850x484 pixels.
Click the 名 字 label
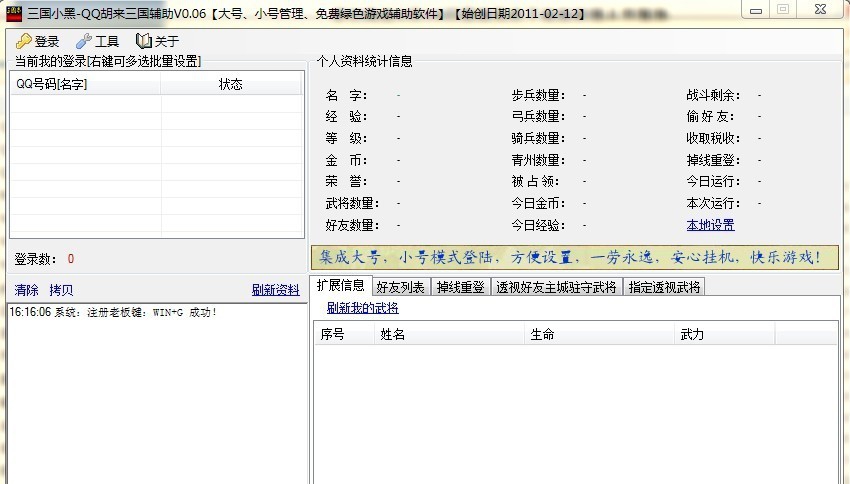coord(346,95)
